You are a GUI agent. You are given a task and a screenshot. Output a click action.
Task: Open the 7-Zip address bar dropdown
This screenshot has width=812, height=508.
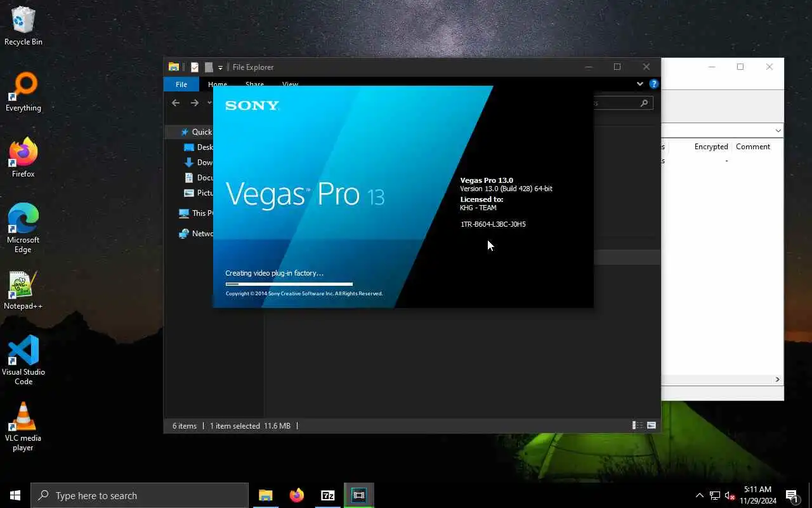click(x=778, y=131)
